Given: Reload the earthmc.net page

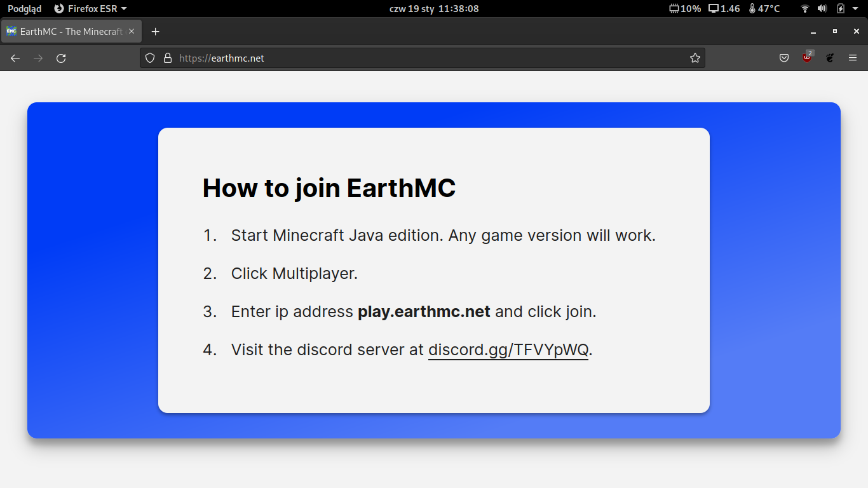Looking at the screenshot, I should [61, 58].
